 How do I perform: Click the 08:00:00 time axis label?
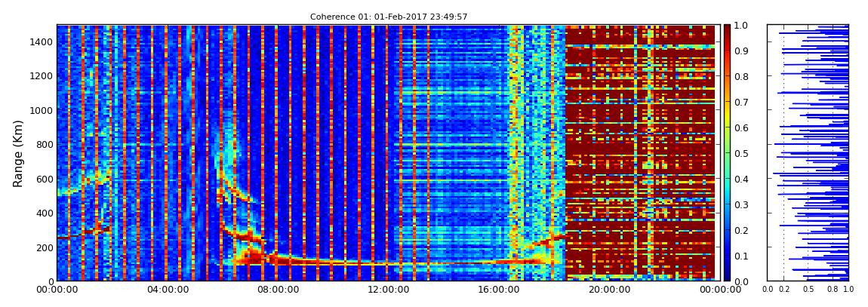[276, 290]
